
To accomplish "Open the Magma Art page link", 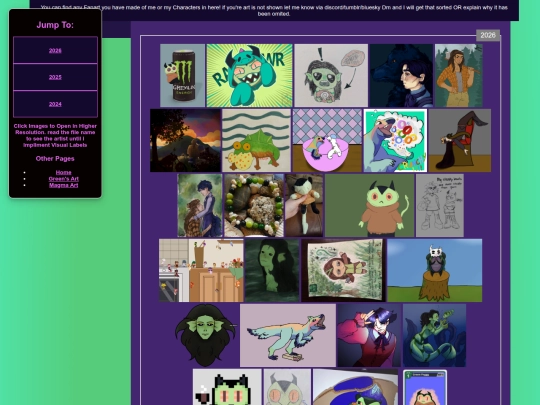I will tap(63, 185).
